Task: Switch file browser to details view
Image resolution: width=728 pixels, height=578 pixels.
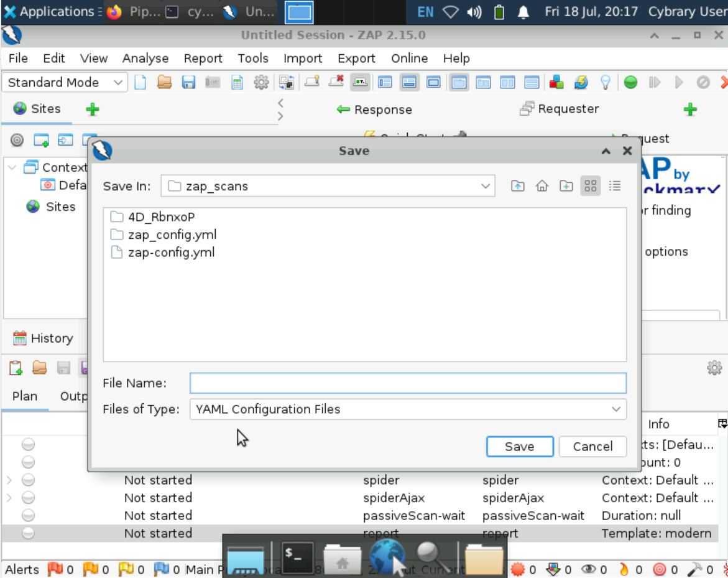Action: [615, 186]
